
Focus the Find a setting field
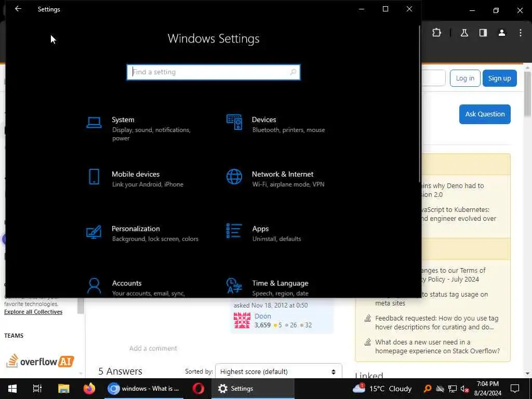(x=214, y=72)
